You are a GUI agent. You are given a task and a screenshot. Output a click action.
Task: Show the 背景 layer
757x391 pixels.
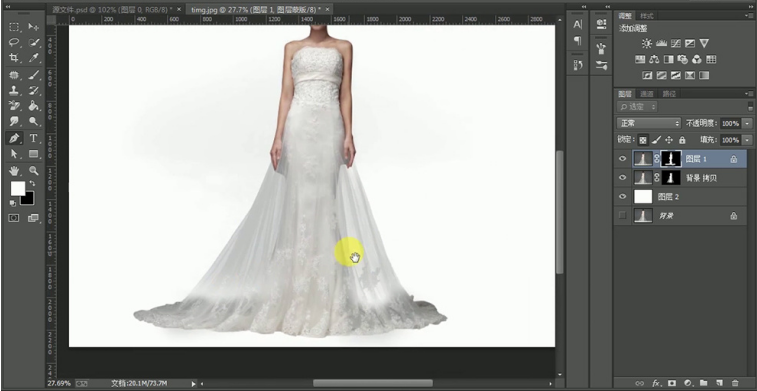[x=623, y=215]
